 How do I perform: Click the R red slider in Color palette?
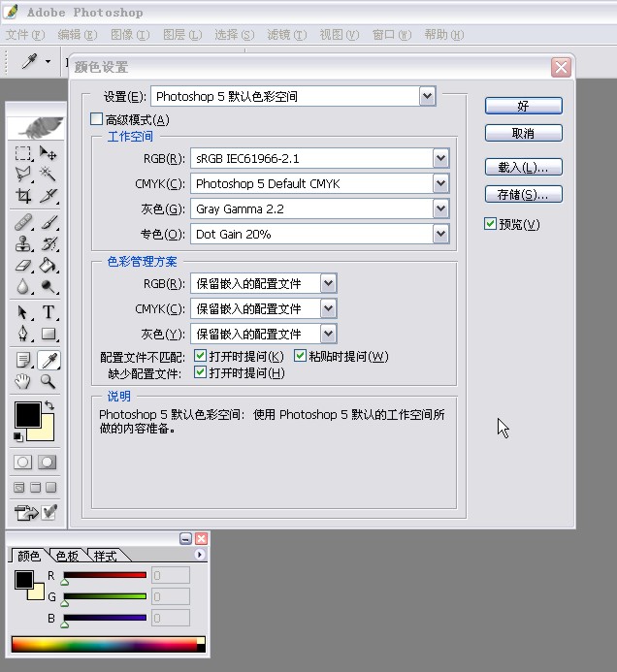click(105, 575)
